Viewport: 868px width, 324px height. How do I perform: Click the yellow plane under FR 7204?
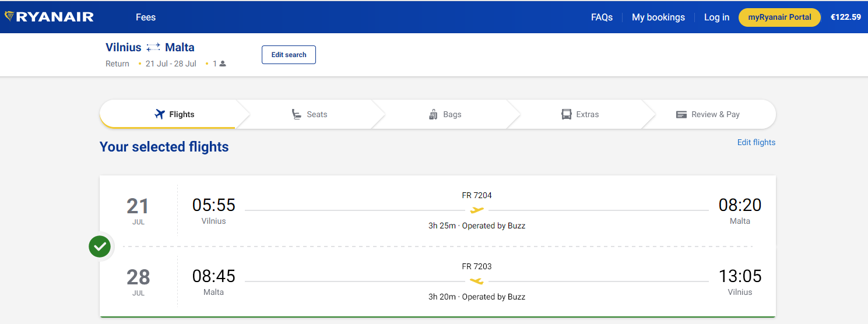point(477,210)
